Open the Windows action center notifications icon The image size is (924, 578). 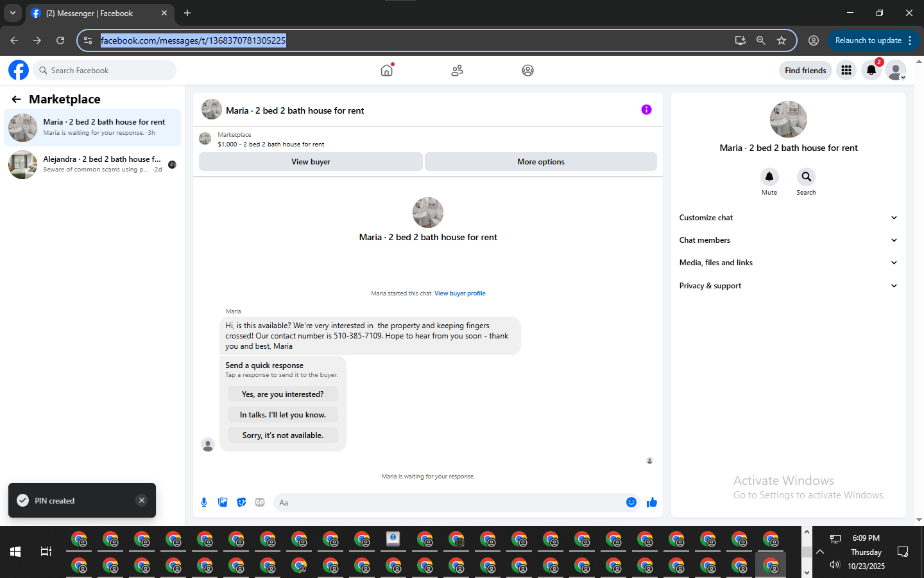[903, 552]
